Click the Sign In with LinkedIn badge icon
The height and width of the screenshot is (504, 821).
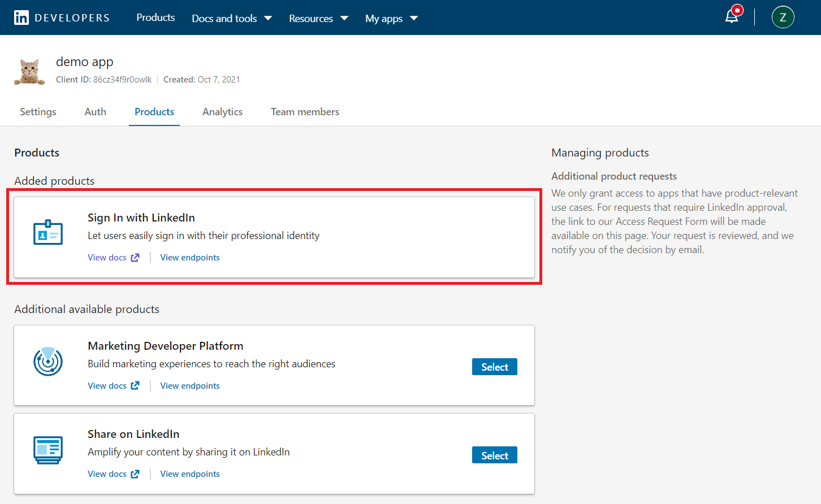click(x=48, y=232)
